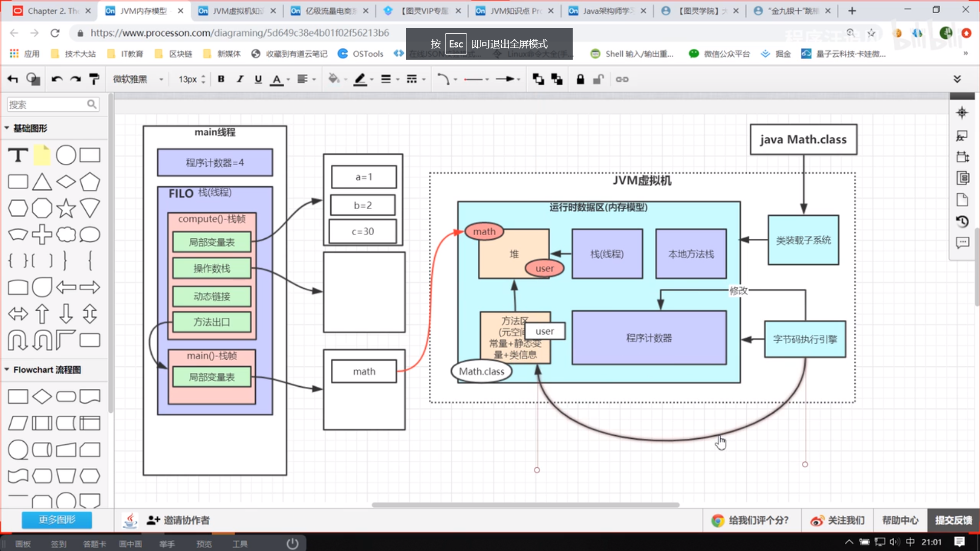This screenshot has width=980, height=551.
Task: Click the unlock icon
Action: (598, 79)
